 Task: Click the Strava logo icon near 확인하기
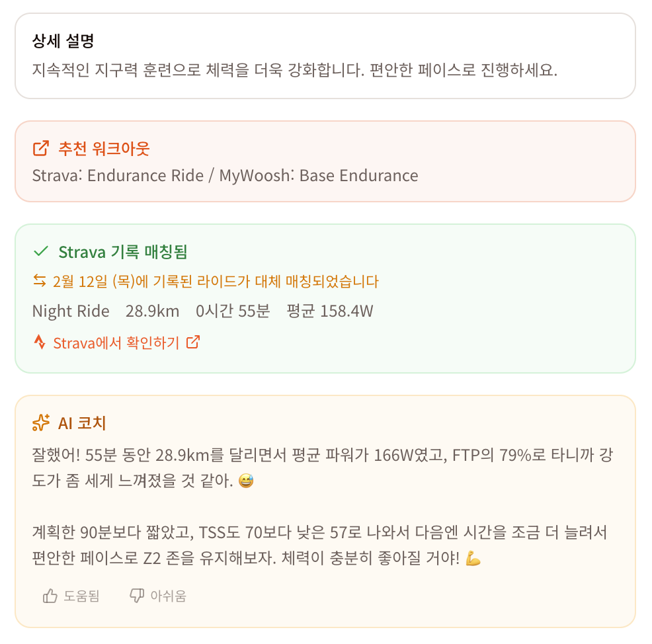click(x=40, y=342)
